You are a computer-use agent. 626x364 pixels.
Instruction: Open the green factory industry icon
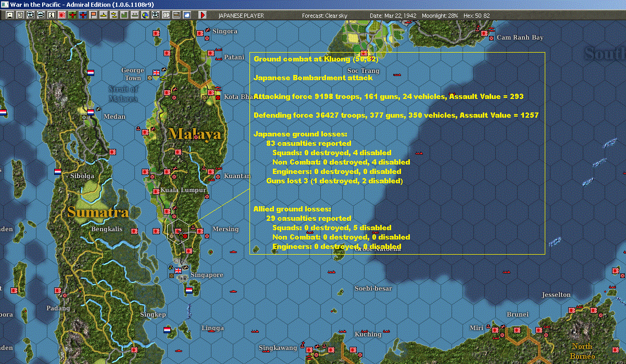[x=124, y=15]
